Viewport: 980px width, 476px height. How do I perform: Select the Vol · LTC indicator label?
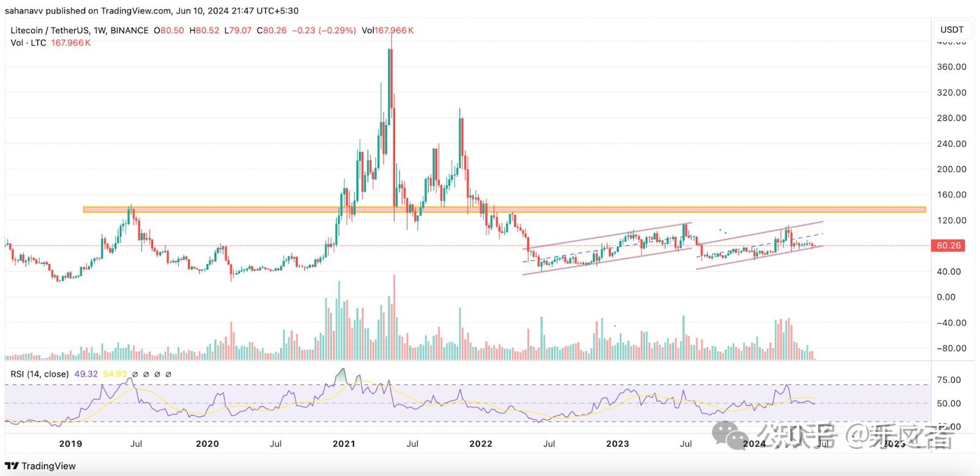point(28,43)
